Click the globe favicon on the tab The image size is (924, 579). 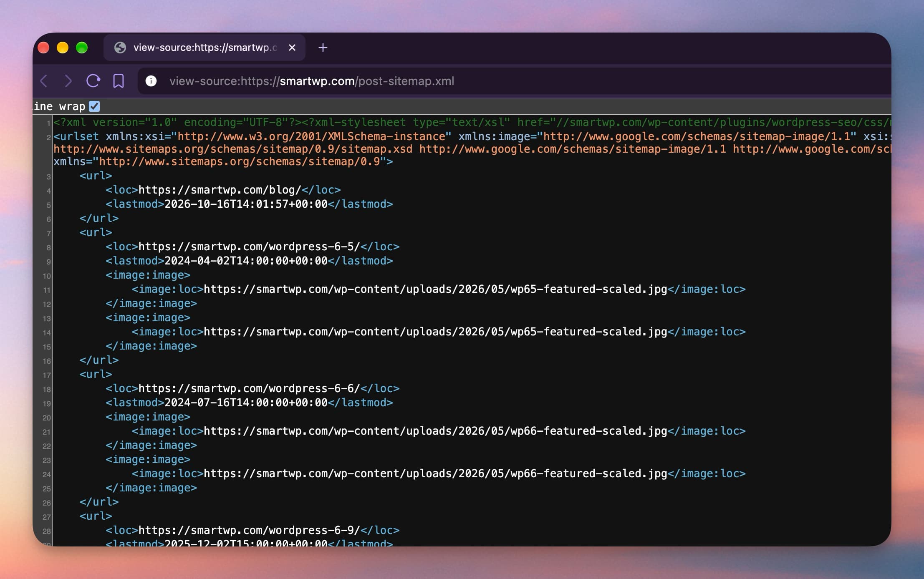tap(120, 48)
